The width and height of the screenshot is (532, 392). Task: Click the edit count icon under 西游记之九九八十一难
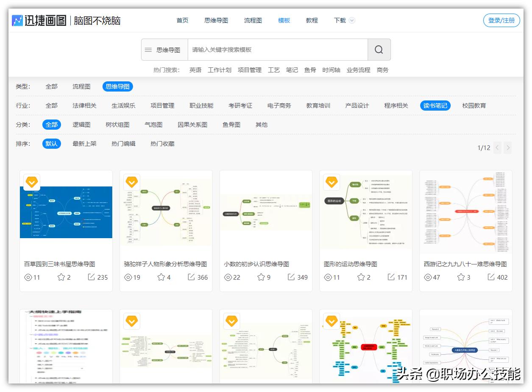(490, 277)
